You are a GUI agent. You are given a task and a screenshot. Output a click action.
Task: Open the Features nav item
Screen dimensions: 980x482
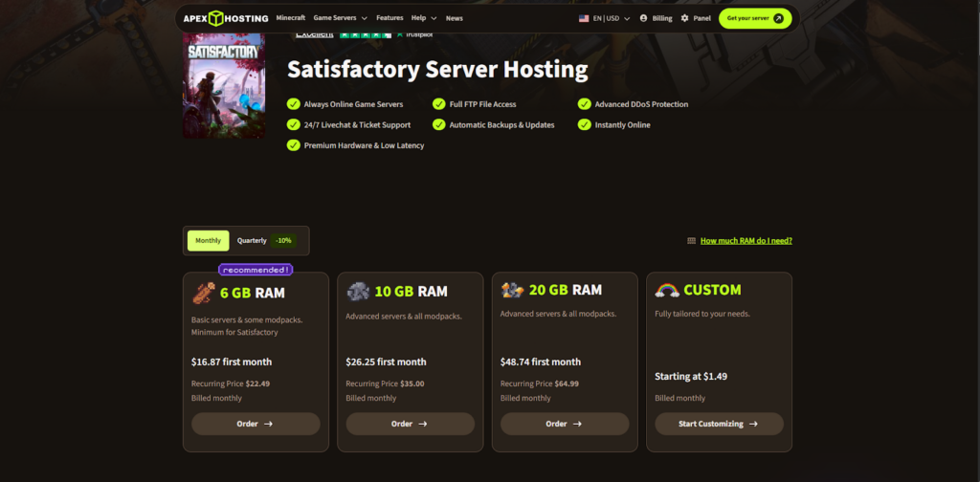click(390, 18)
